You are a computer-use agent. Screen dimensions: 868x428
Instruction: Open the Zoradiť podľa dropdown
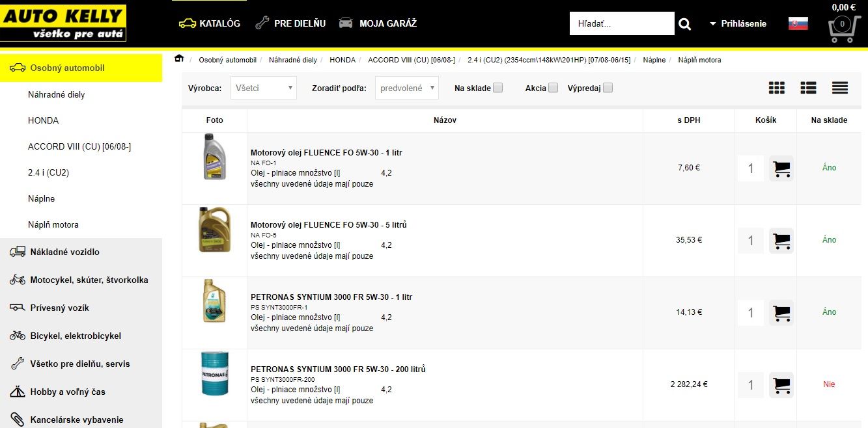tap(407, 88)
